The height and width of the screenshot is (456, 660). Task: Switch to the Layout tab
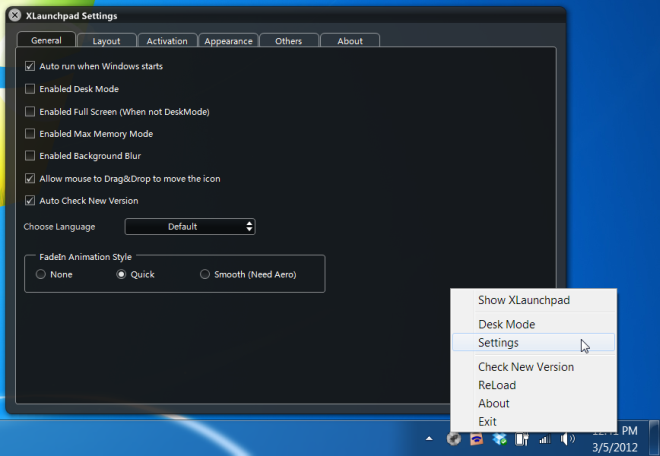106,41
